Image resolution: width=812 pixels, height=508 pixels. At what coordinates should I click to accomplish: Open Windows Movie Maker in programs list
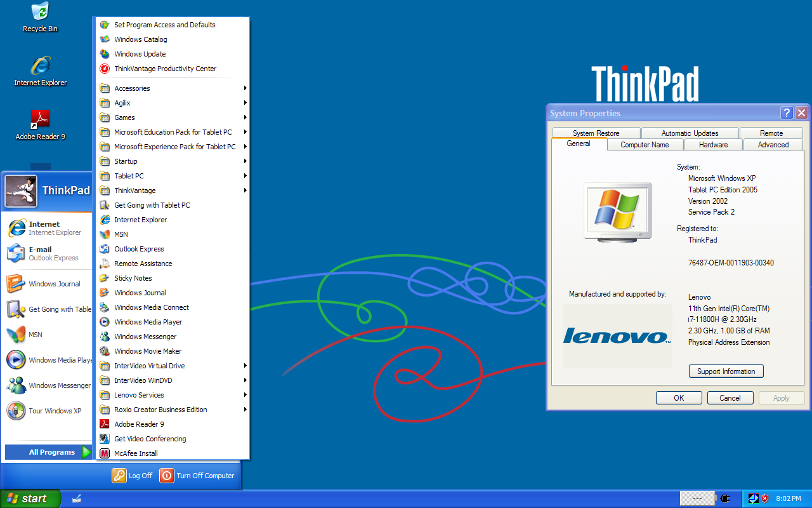(x=148, y=351)
